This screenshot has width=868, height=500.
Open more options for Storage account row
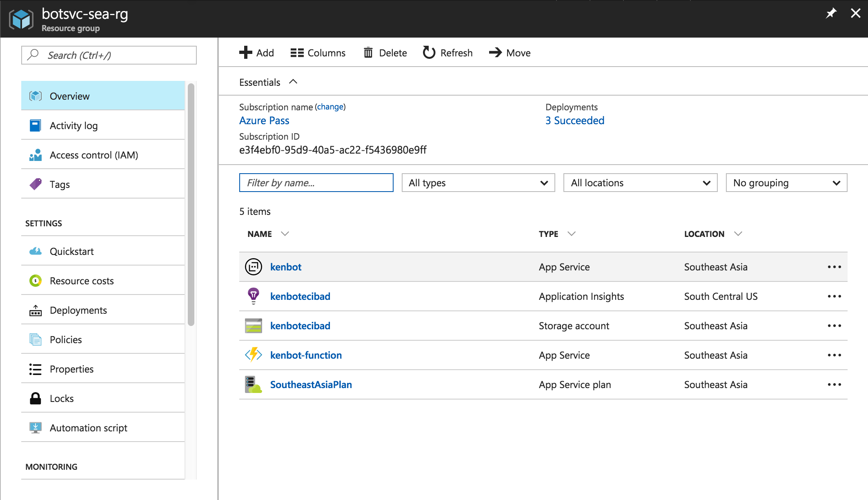pyautogui.click(x=835, y=326)
